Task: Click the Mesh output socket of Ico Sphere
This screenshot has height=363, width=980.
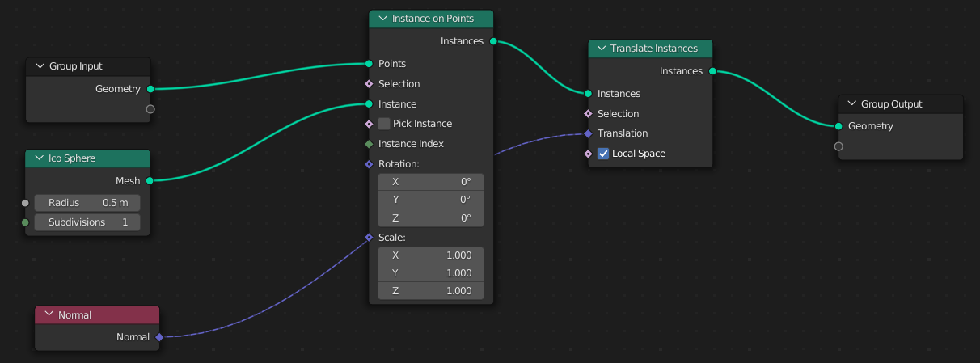Action: [150, 181]
